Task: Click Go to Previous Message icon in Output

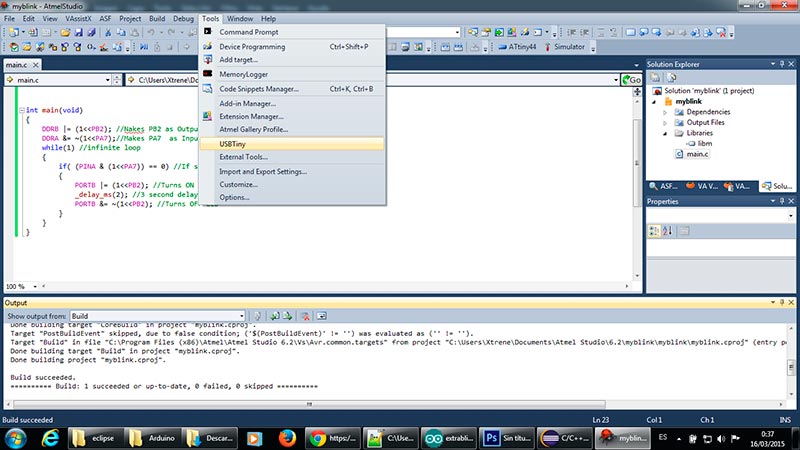Action: [275, 316]
